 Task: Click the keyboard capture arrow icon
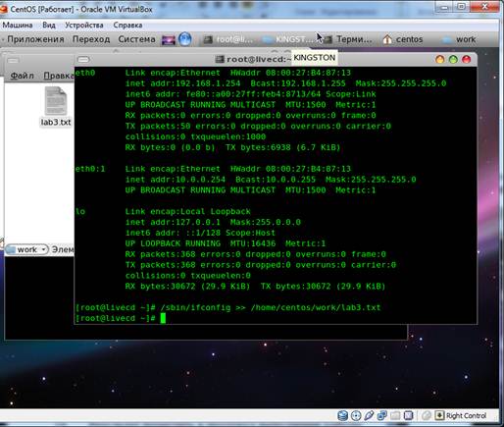point(439,415)
